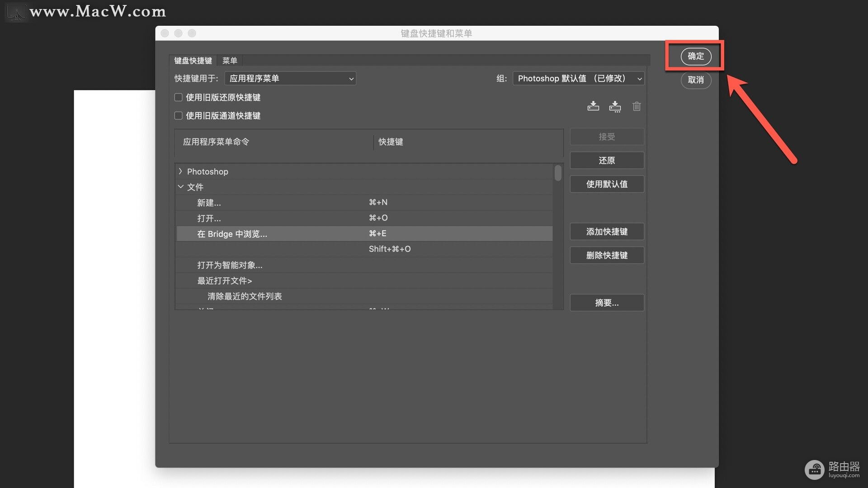The image size is (868, 488).
Task: Click the ⌘+N shortcut cell
Action: (378, 202)
